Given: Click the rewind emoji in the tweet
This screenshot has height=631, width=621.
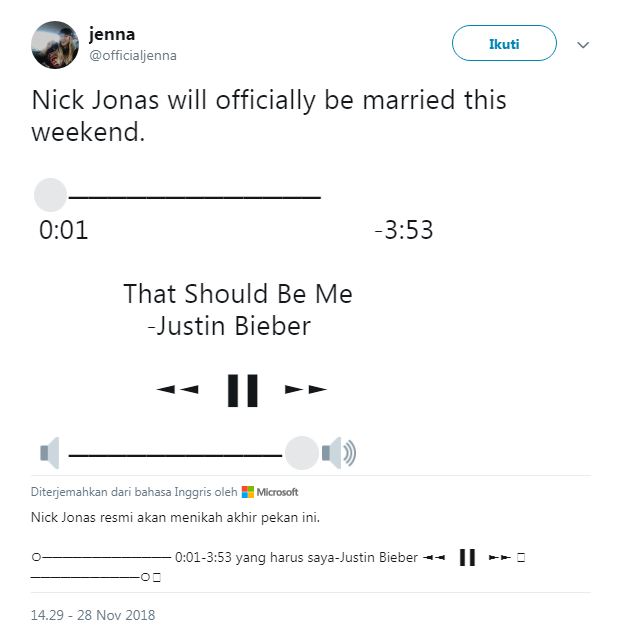Looking at the screenshot, I should pos(177,389).
